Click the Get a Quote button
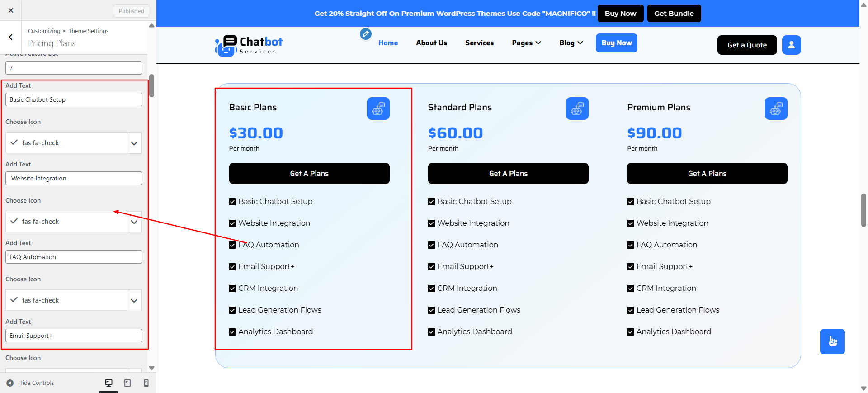The width and height of the screenshot is (868, 393). point(747,45)
